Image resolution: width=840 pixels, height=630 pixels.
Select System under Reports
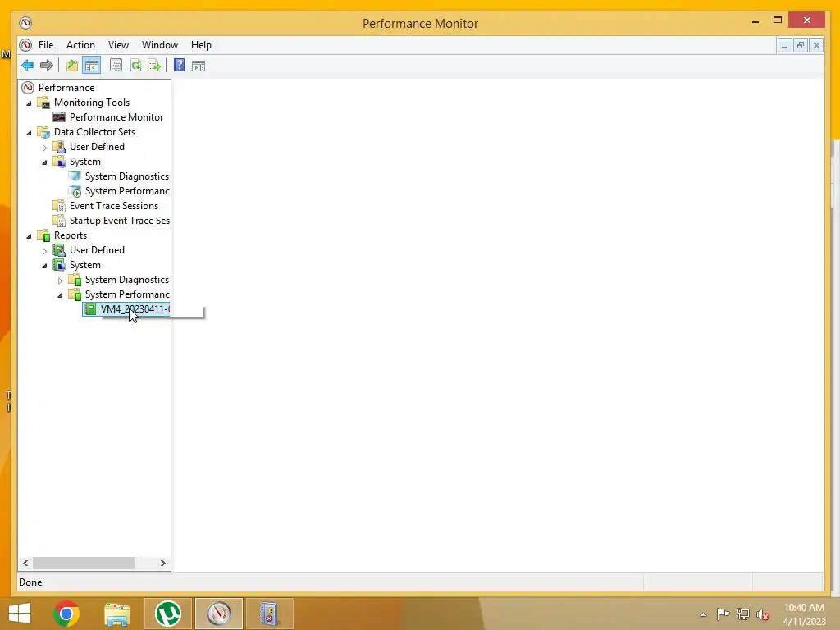(84, 265)
